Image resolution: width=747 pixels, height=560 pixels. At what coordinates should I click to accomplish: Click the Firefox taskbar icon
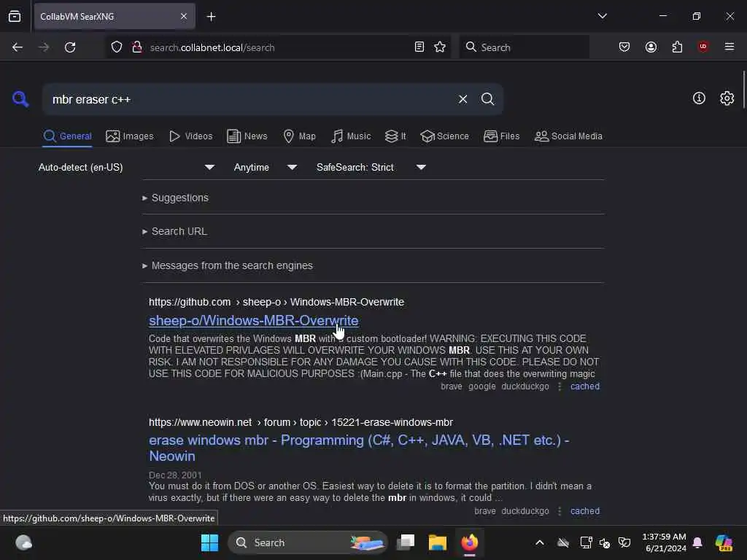point(469,542)
